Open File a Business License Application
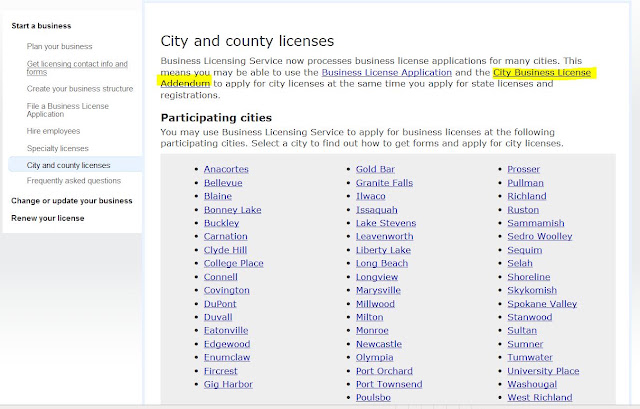Image resolution: width=640 pixels, height=409 pixels. coord(68,110)
